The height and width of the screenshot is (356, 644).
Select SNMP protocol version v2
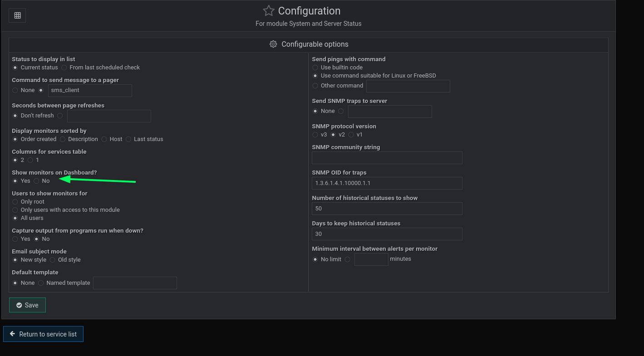333,135
